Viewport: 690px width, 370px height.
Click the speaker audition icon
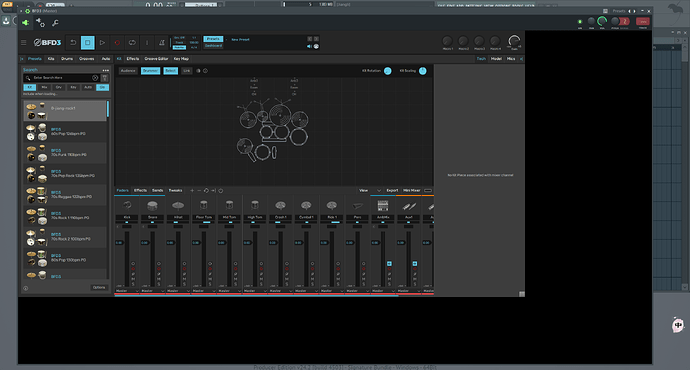(x=309, y=46)
